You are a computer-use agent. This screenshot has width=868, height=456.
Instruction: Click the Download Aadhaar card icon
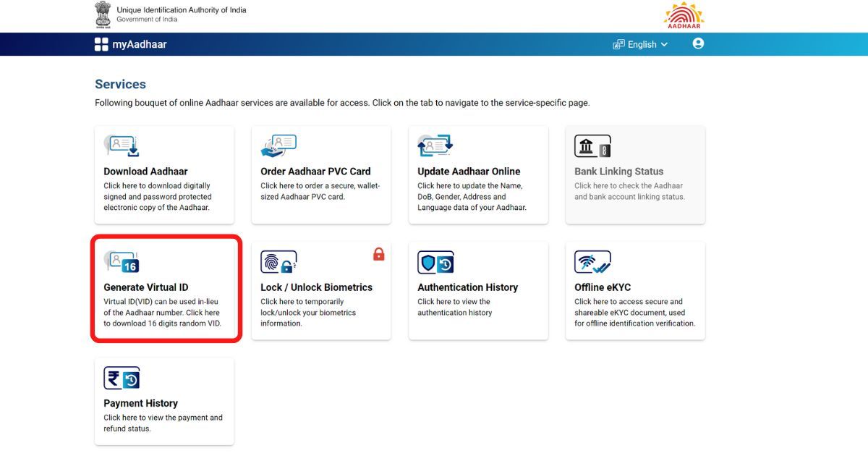coord(121,146)
